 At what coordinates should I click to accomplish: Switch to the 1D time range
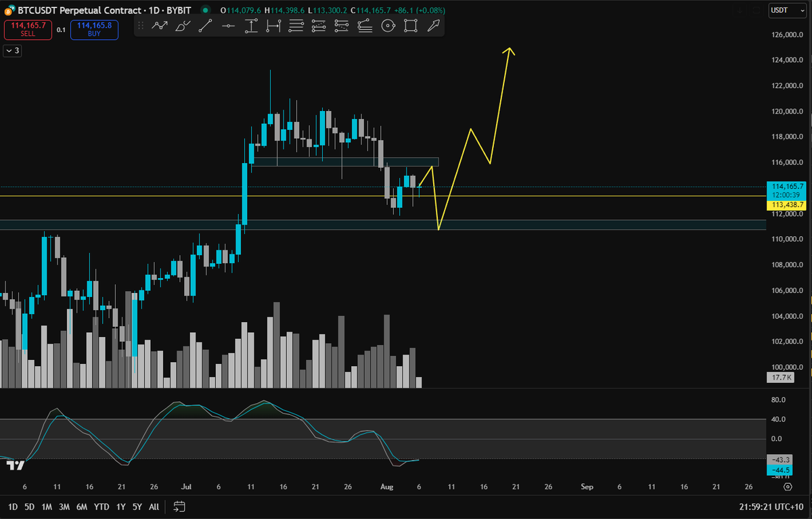[12, 506]
